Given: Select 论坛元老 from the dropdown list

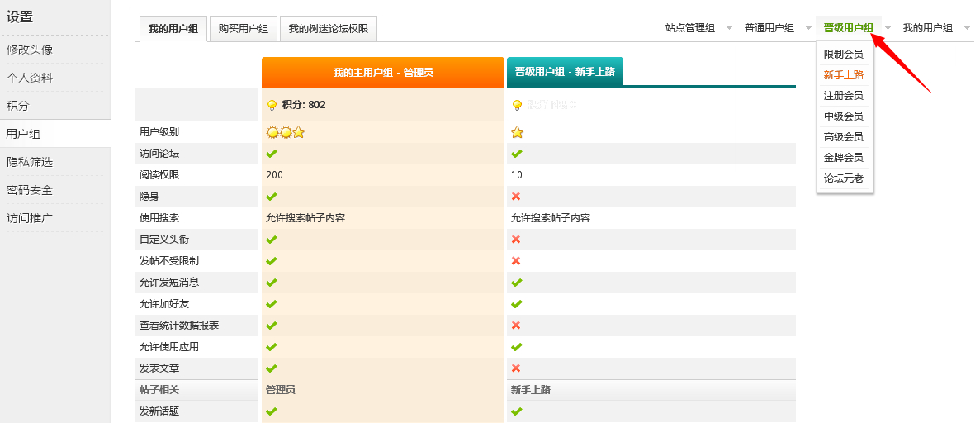Looking at the screenshot, I should click(x=844, y=178).
